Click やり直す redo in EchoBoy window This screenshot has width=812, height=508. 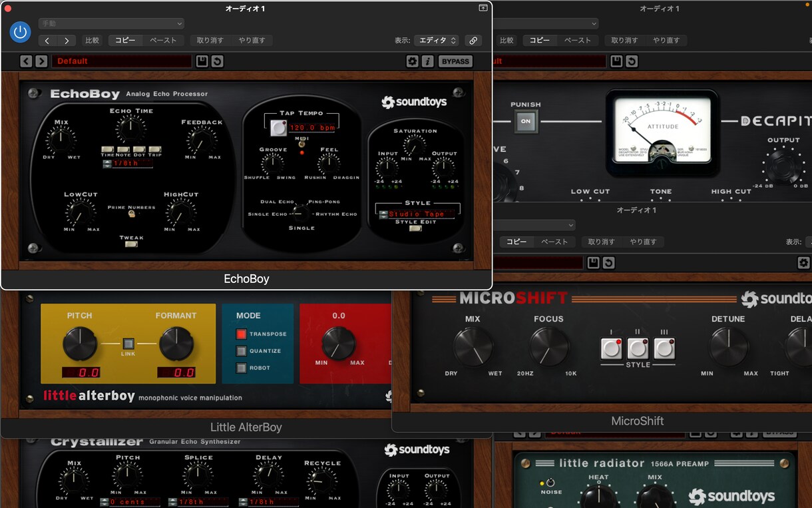coord(252,41)
